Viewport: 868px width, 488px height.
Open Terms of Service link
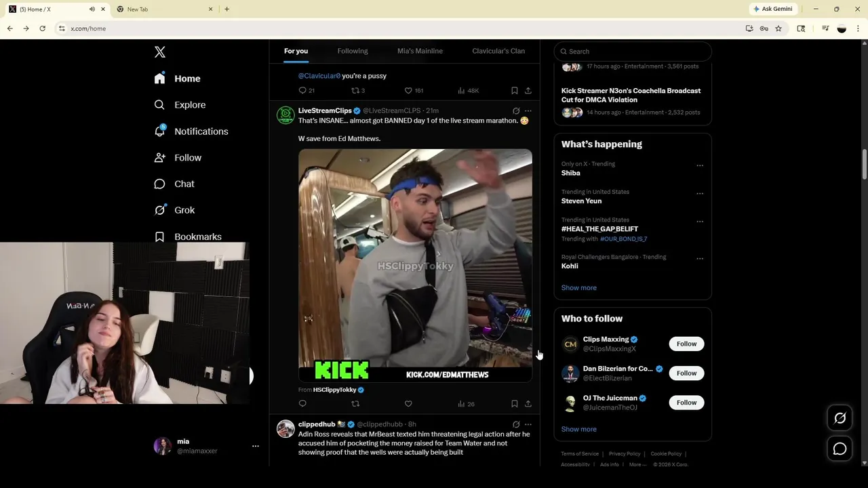click(580, 454)
